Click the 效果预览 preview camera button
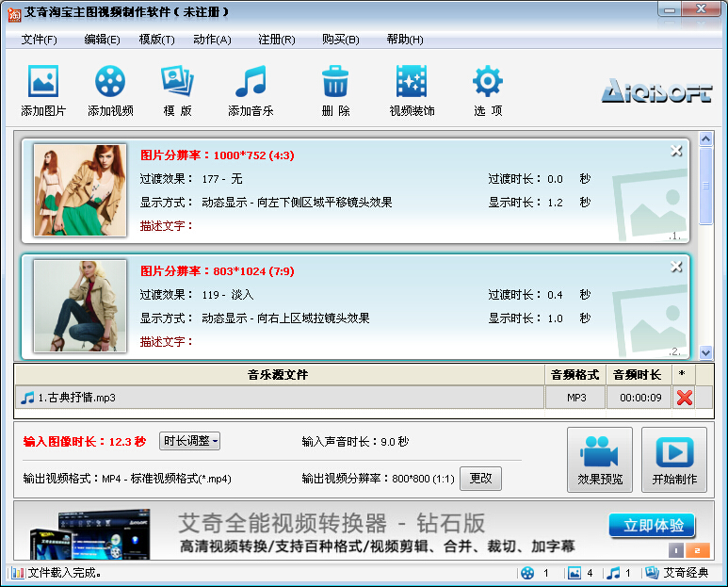 [599, 460]
